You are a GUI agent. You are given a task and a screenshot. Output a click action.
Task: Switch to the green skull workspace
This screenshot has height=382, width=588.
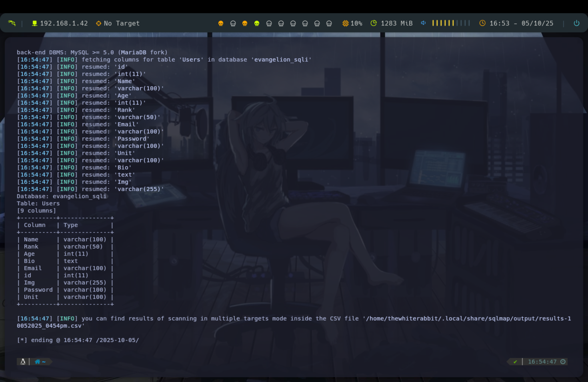click(x=257, y=23)
